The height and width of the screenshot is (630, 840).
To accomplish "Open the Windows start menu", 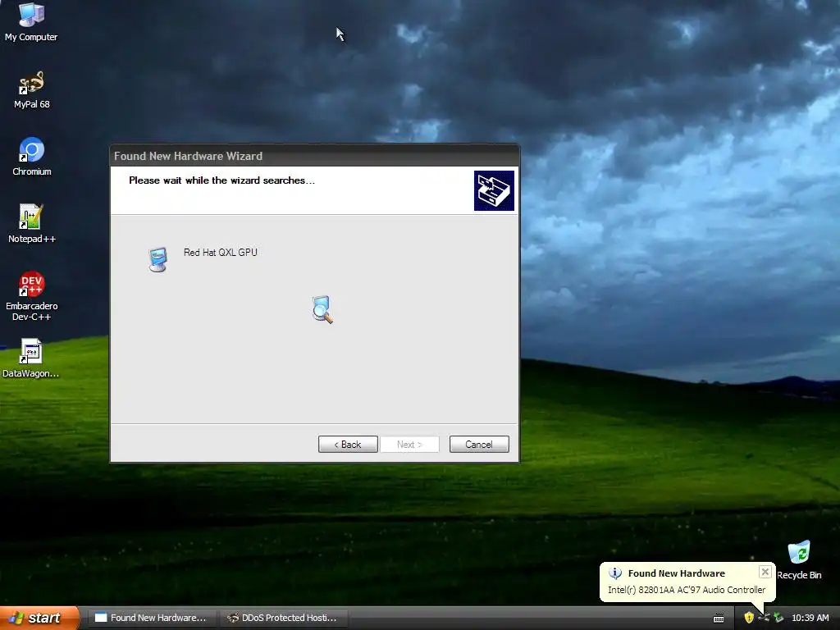I will [39, 618].
